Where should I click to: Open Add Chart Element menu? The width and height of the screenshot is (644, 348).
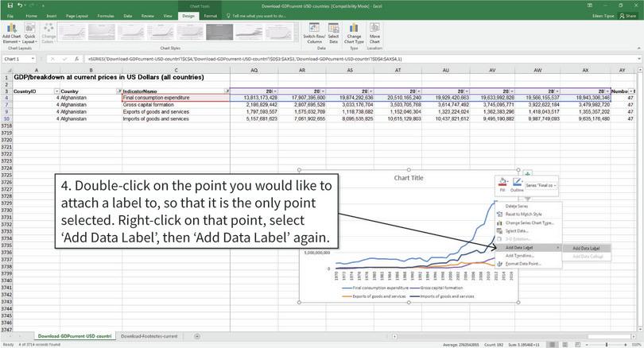tap(11, 33)
